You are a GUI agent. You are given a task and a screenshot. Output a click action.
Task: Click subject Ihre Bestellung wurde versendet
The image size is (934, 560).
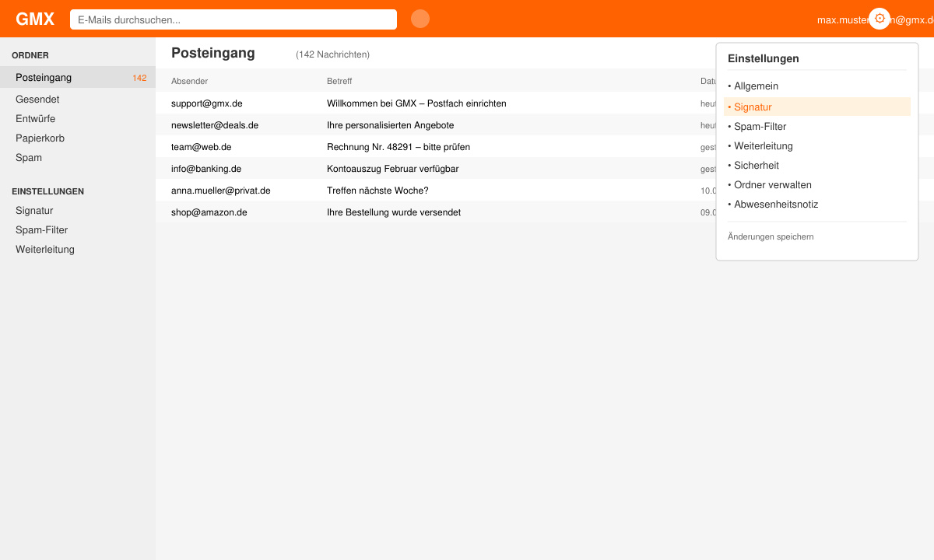[394, 212]
